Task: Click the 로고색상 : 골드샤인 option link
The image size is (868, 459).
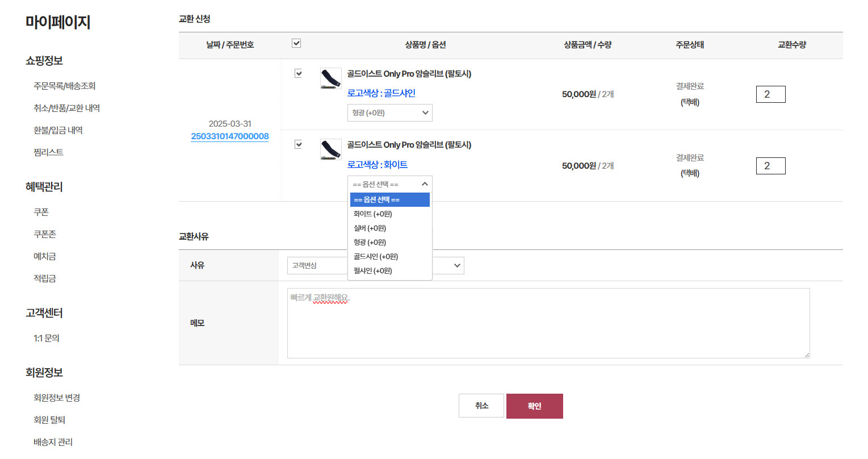Action: pos(381,93)
